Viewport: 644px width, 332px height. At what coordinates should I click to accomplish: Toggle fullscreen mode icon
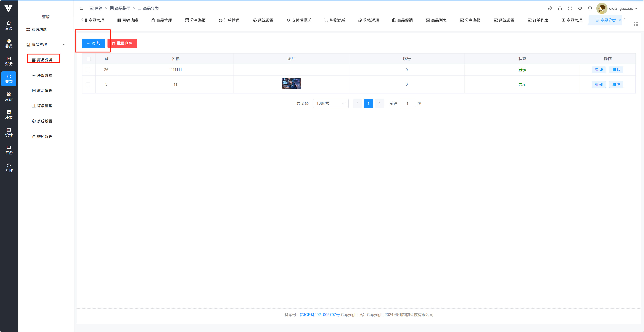click(570, 8)
